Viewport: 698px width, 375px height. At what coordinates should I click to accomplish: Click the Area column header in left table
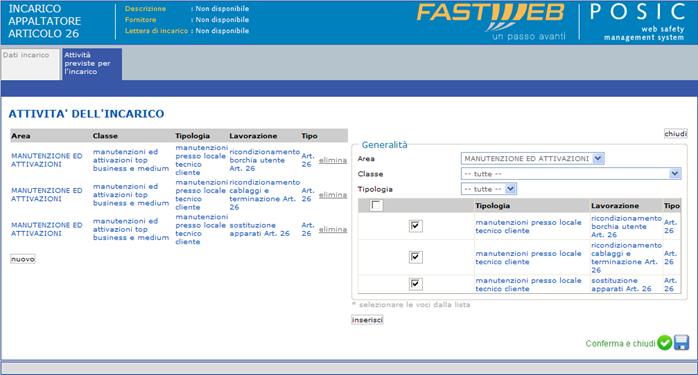pos(21,136)
